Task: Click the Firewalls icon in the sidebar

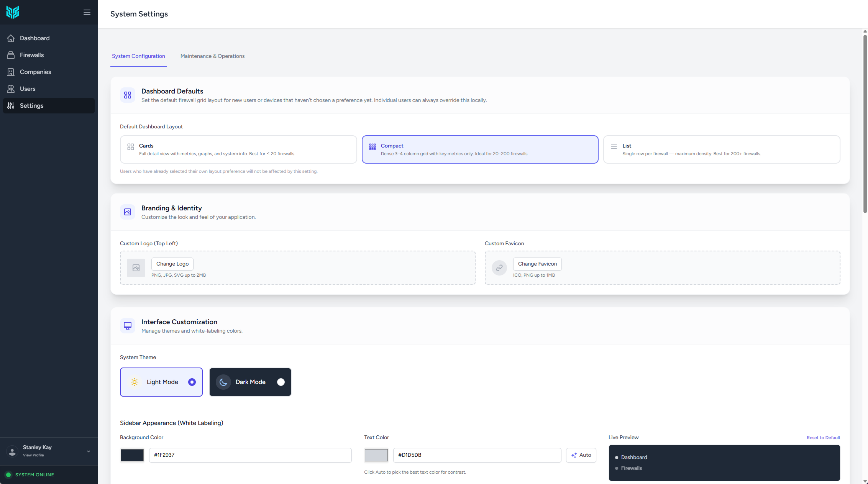Action: pyautogui.click(x=11, y=55)
